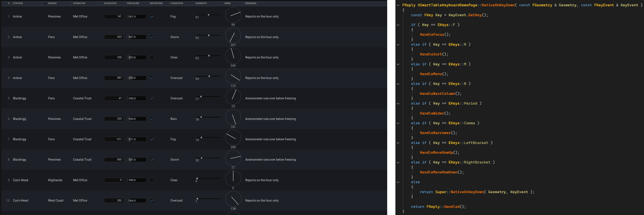Image resolution: width=644 pixels, height=215 pixels.
Task: Toggle Reporting checkbox in row 6 Blackrigg
Action: [x=152, y=119]
